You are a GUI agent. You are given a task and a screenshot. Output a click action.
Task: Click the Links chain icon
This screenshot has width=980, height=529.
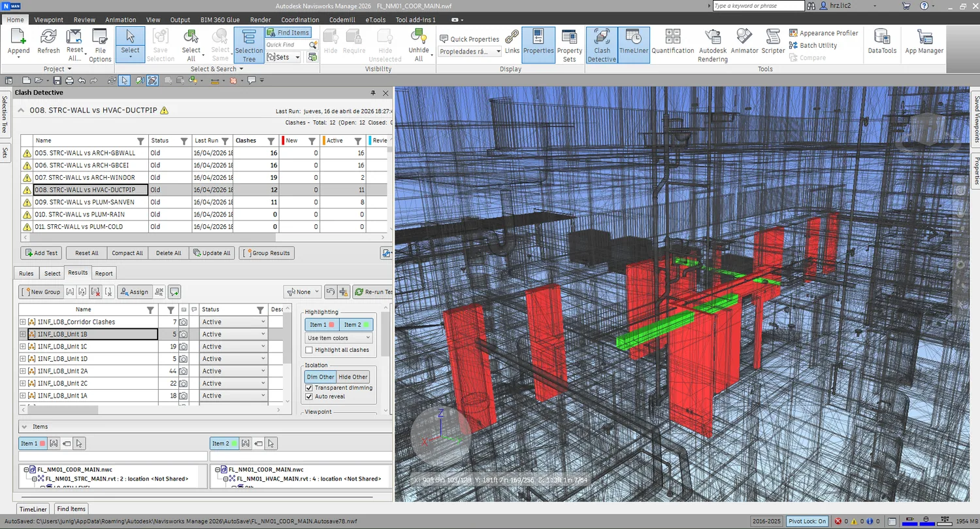click(x=512, y=41)
